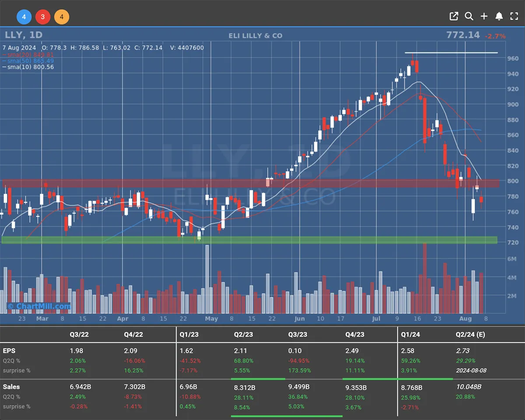Click Sales value 6.96B
Image resolution: width=525 pixels, height=420 pixels.
pos(188,387)
